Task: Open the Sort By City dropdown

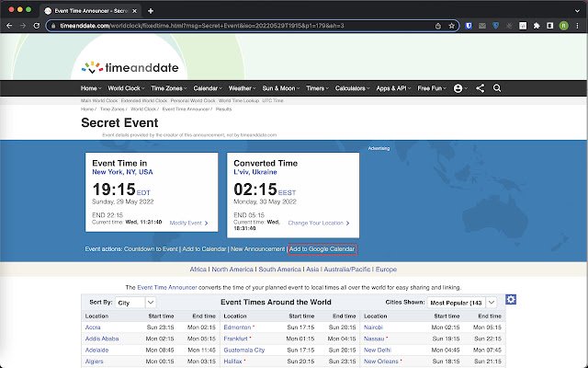Action: pyautogui.click(x=135, y=303)
